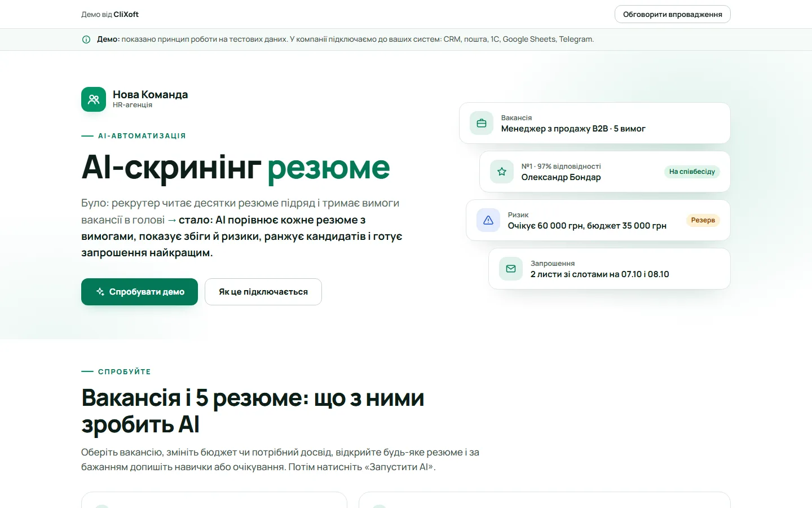The width and height of the screenshot is (812, 508).
Task: Start the demo with Спробувати демо
Action: (139, 292)
